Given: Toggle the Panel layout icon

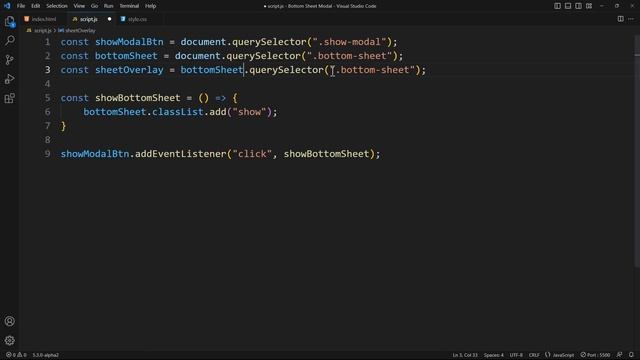Looking at the screenshot, I should pos(568,6).
